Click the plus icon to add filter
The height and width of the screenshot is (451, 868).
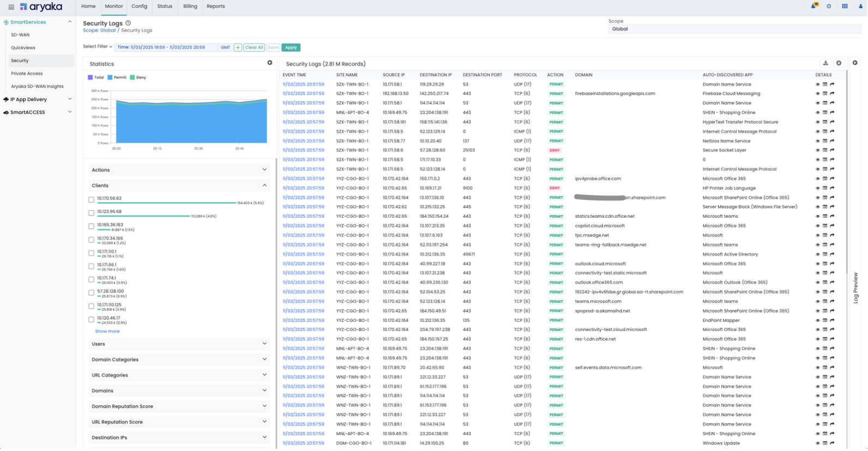[x=238, y=48]
